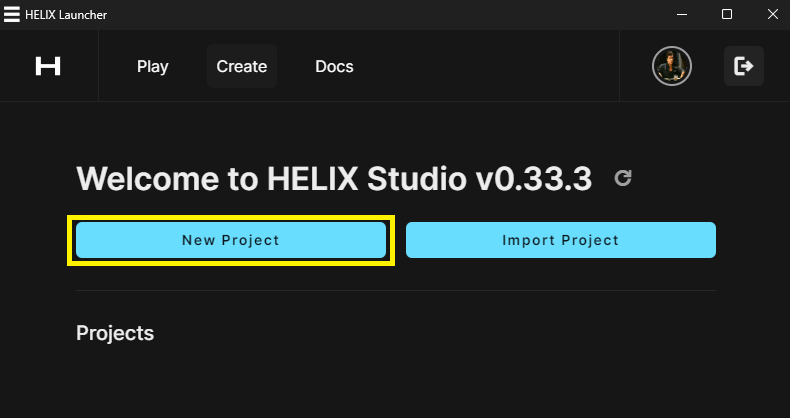
Task: Click empty navigation space right of Docs
Action: (x=490, y=67)
